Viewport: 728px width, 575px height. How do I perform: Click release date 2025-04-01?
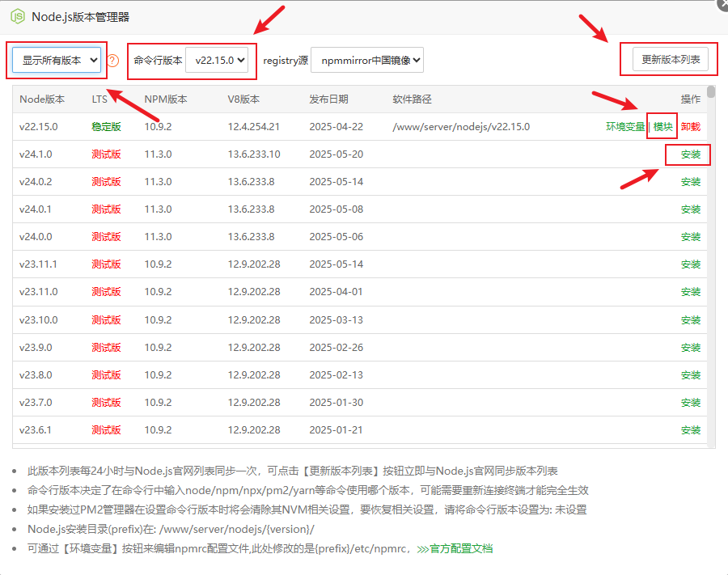click(336, 291)
